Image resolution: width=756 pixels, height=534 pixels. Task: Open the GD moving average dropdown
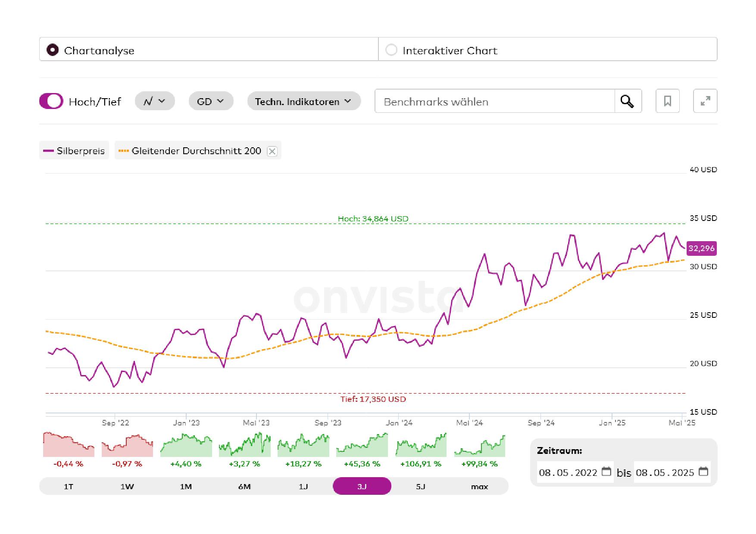211,101
